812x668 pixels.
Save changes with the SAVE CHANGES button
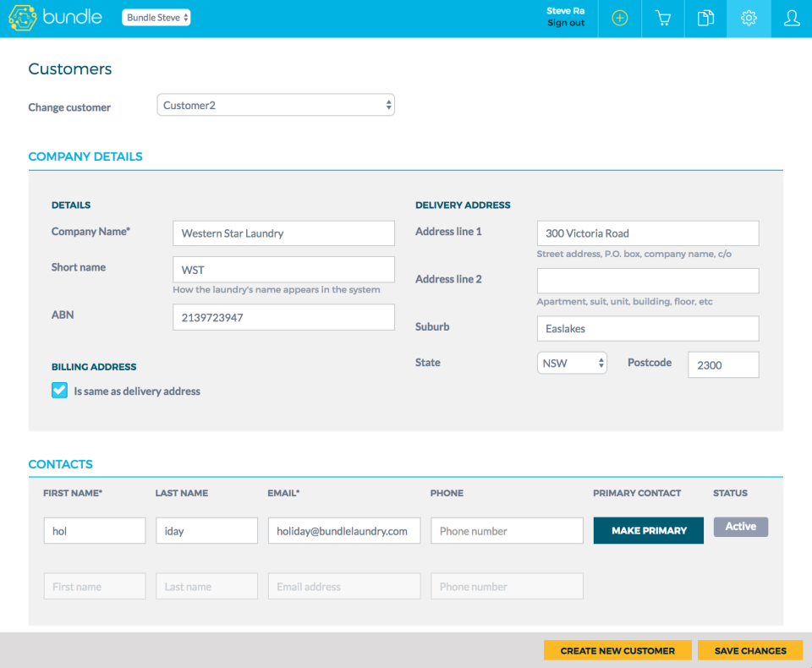pos(749,650)
